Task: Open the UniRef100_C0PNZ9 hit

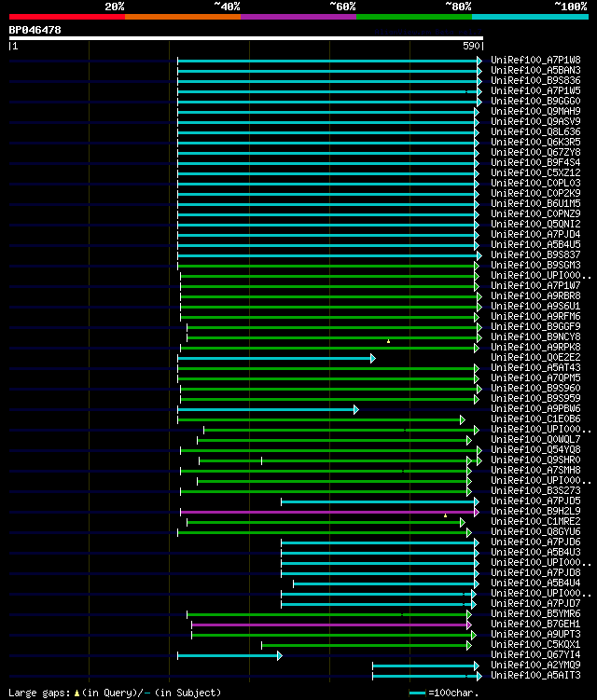Action: click(x=535, y=213)
